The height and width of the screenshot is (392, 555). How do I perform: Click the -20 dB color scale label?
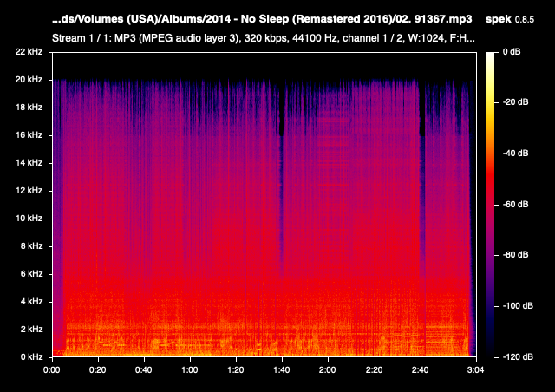(x=515, y=102)
